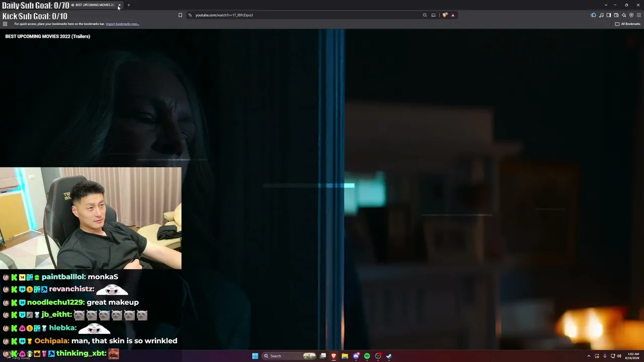Open the apps grid on bookmarks bar
The image size is (644, 362).
(5, 24)
